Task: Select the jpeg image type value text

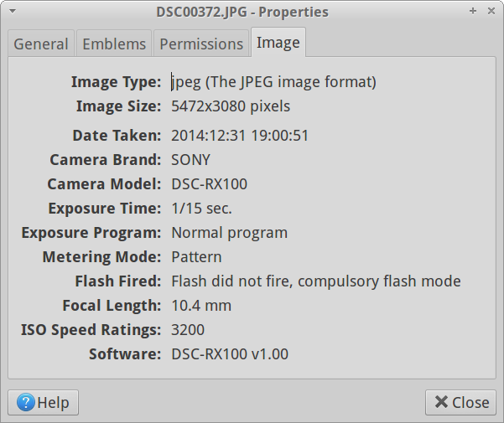Action: tap(273, 82)
